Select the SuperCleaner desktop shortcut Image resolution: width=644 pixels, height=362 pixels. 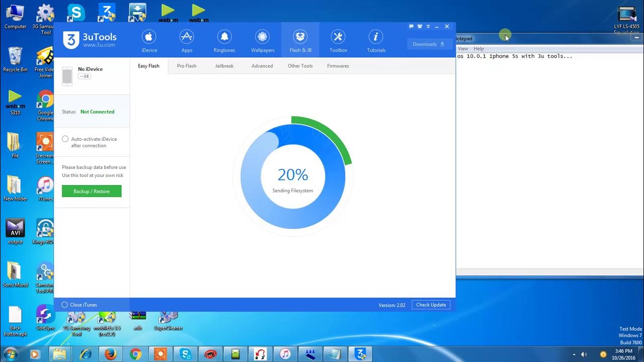168,320
